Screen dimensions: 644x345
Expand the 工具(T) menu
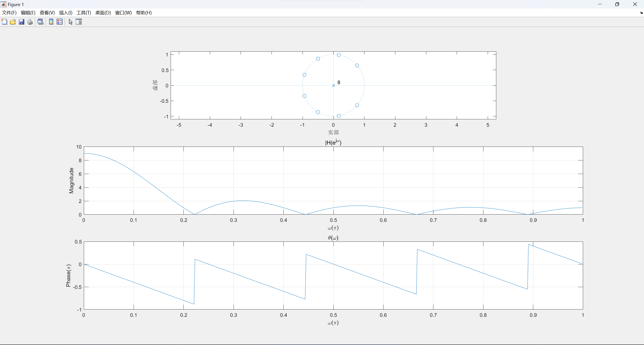[84, 13]
